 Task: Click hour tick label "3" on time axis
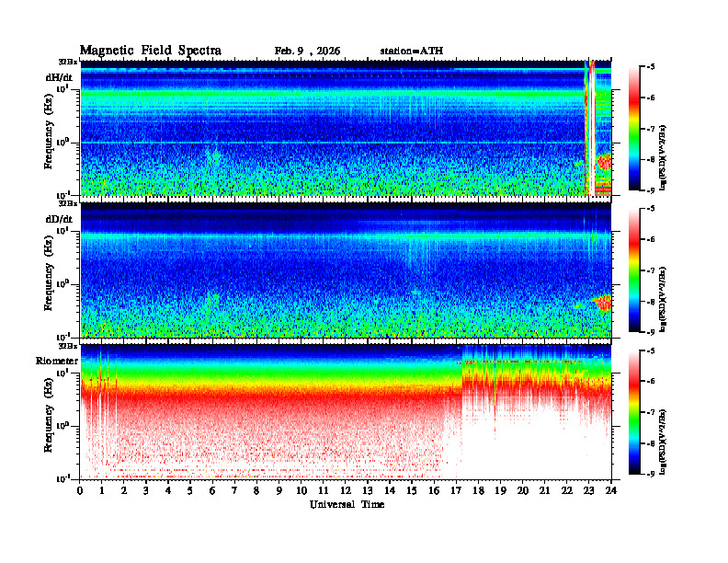pyautogui.click(x=146, y=491)
